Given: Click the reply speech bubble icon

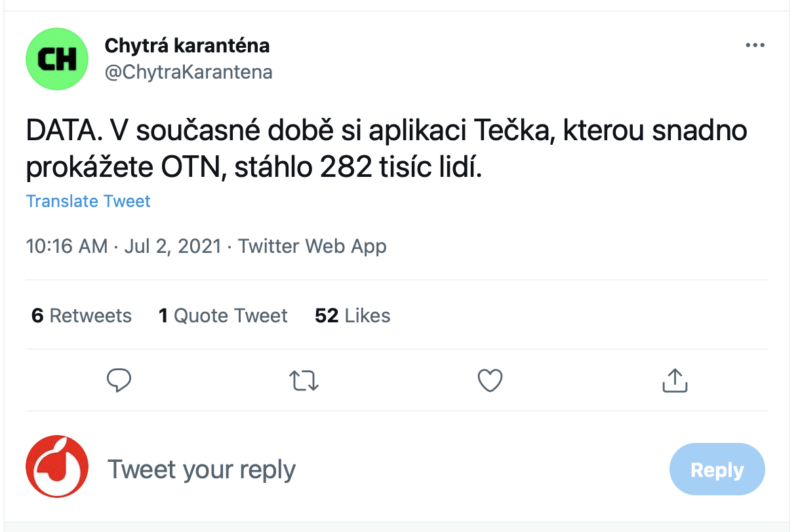Looking at the screenshot, I should click(x=119, y=380).
